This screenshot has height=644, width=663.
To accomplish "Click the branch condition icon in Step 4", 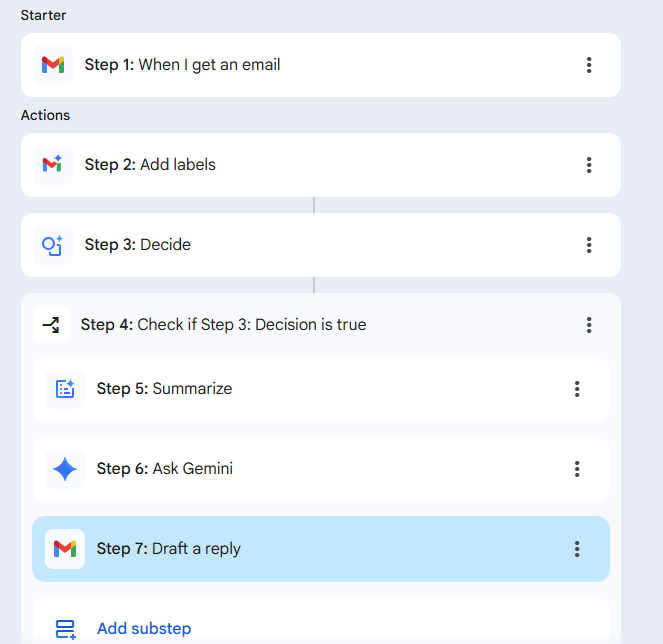I will (51, 325).
